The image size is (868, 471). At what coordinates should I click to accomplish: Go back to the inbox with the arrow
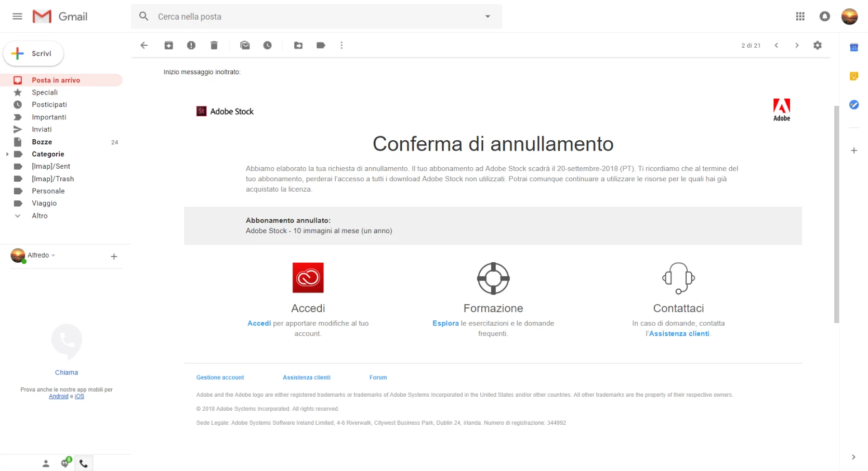[144, 45]
